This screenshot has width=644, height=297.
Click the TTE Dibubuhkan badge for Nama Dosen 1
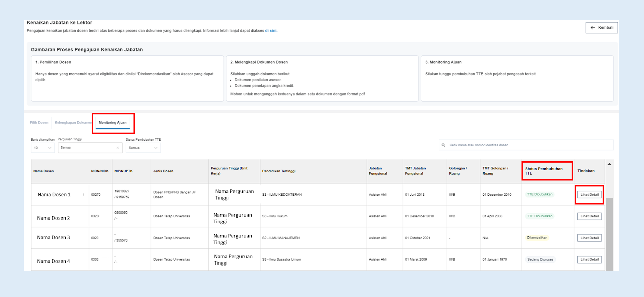coord(539,194)
